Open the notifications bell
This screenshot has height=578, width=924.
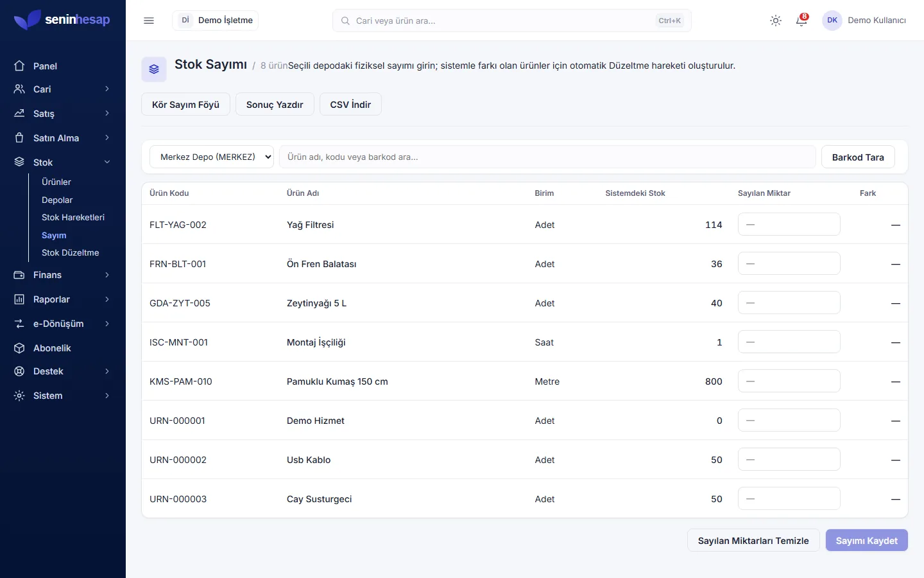click(x=801, y=21)
